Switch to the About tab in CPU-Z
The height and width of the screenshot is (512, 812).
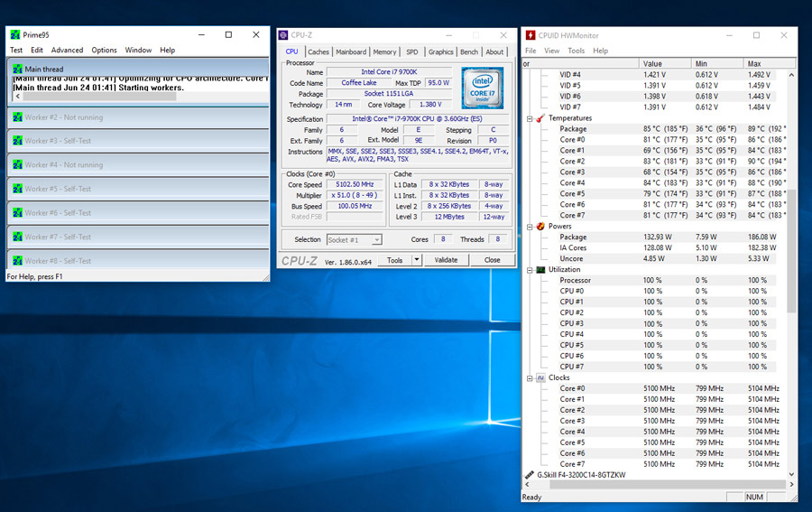point(494,51)
